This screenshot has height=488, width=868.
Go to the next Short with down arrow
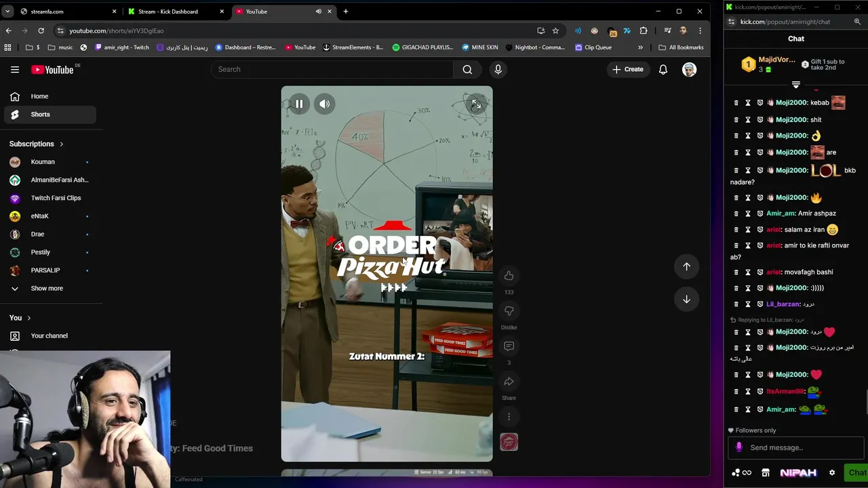686,299
